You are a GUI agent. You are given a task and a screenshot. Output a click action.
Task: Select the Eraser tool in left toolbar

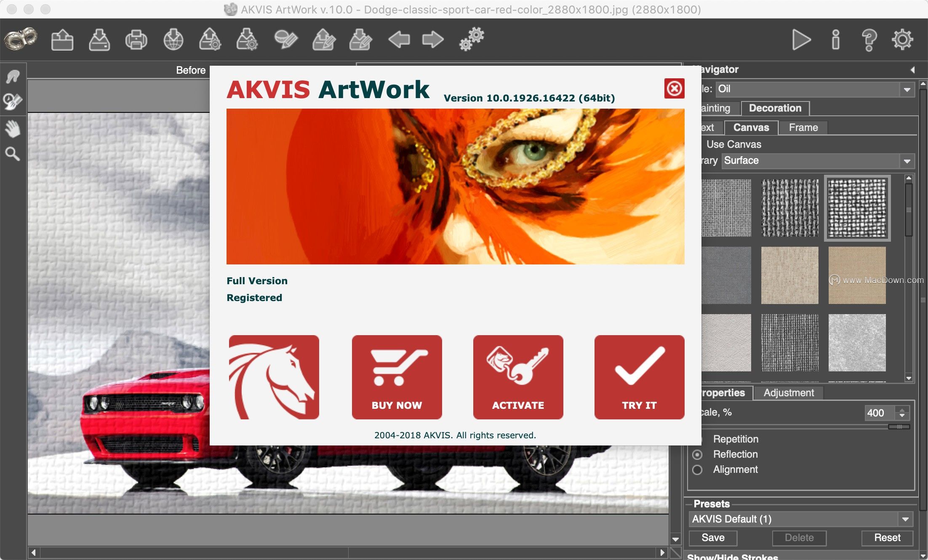pos(13,101)
